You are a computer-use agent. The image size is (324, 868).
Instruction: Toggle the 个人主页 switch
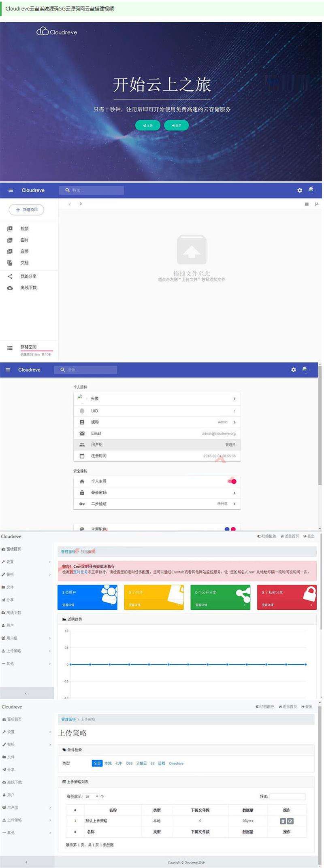[232, 481]
